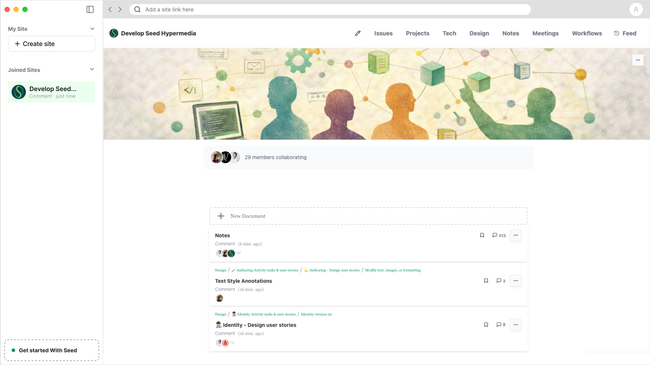This screenshot has width=650, height=365.
Task: Go back with the left arrow
Action: click(110, 9)
